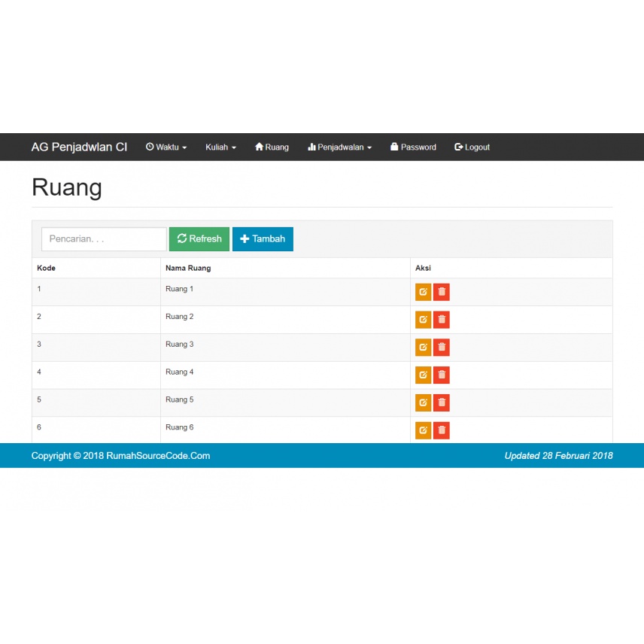
Task: Edit the Ruang 5 row
Action: (423, 402)
